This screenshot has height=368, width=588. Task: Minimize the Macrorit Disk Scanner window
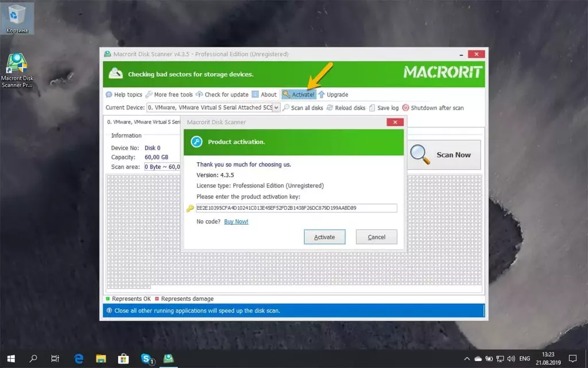tap(461, 55)
